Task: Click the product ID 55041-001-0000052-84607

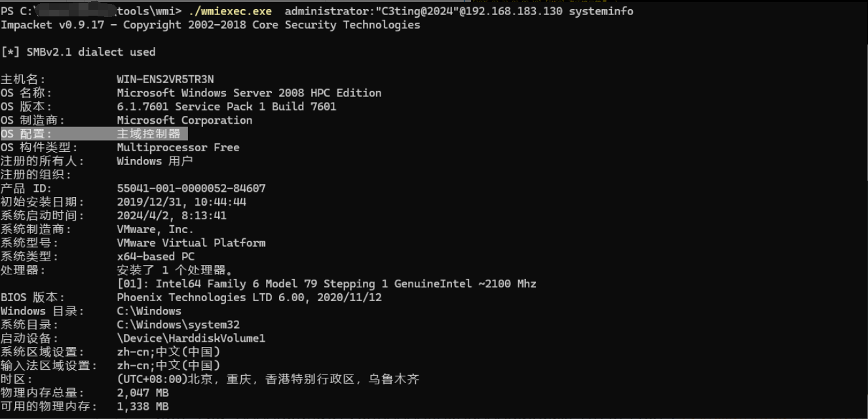Action: [191, 189]
